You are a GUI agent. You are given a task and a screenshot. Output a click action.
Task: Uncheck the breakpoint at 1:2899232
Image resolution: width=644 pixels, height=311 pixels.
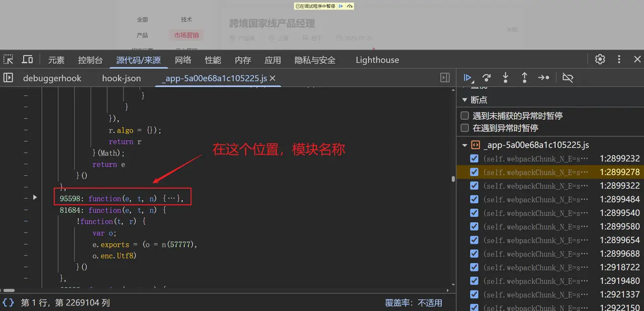pos(474,159)
